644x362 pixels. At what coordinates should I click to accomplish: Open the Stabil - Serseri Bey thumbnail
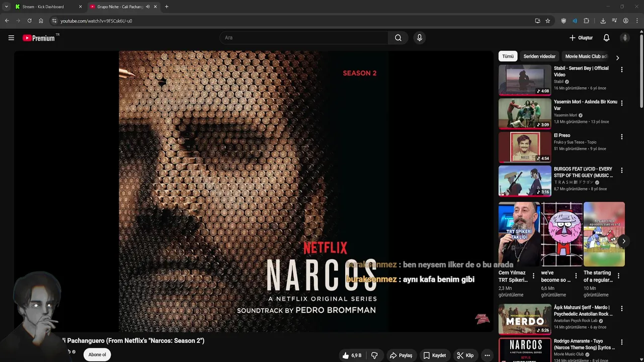click(x=525, y=80)
